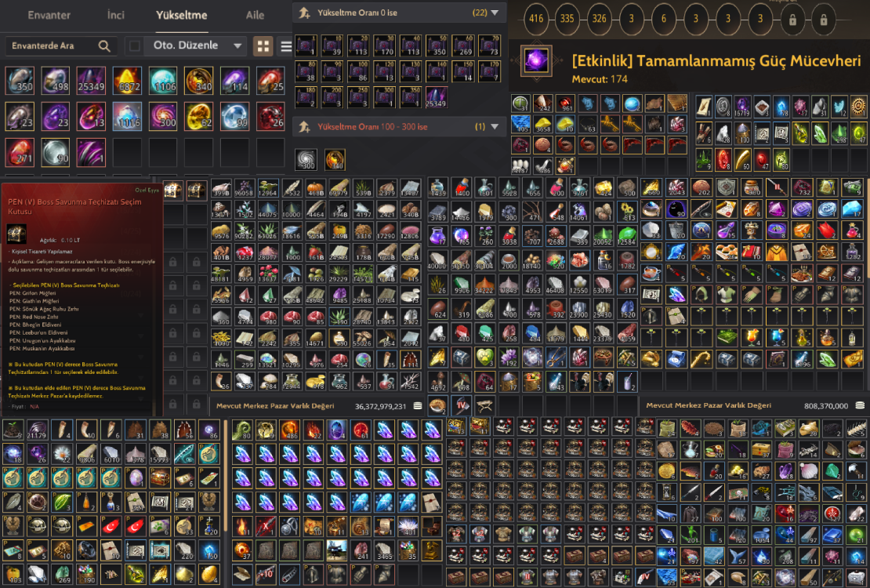870x588 pixels.
Task: Click silver coin icon beside 36,372,979,231
Action: pos(418,406)
